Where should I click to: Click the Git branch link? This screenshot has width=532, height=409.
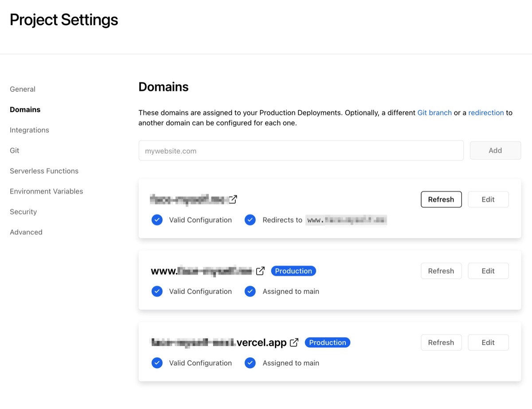434,113
